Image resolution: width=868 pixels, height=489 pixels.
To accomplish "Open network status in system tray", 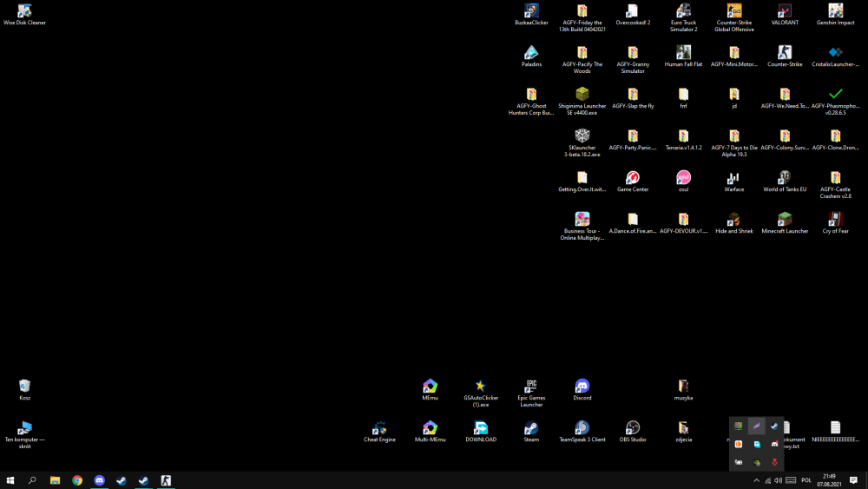I will pos(767,480).
